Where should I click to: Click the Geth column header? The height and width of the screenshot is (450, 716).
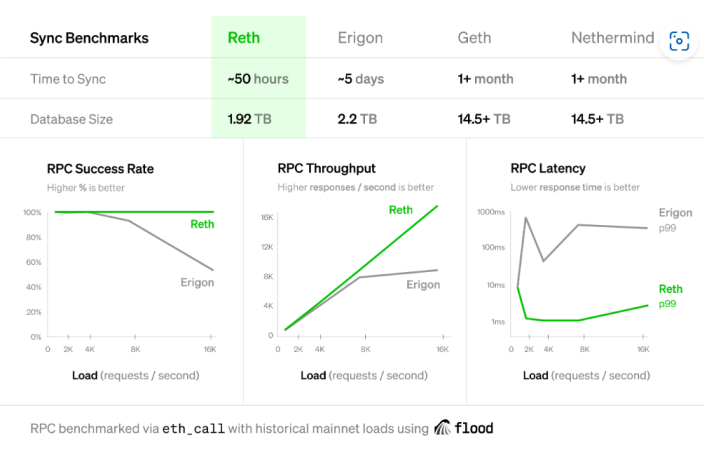474,38
